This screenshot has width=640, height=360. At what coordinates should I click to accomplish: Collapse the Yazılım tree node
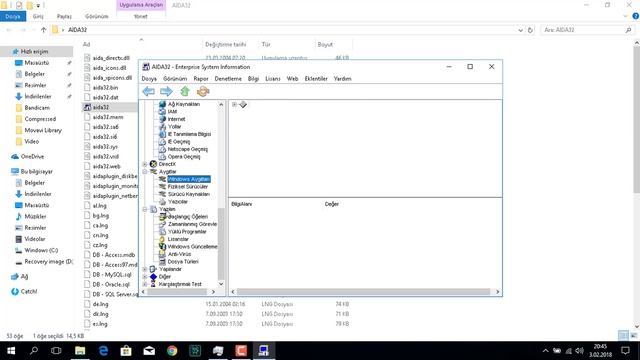pyautogui.click(x=145, y=209)
